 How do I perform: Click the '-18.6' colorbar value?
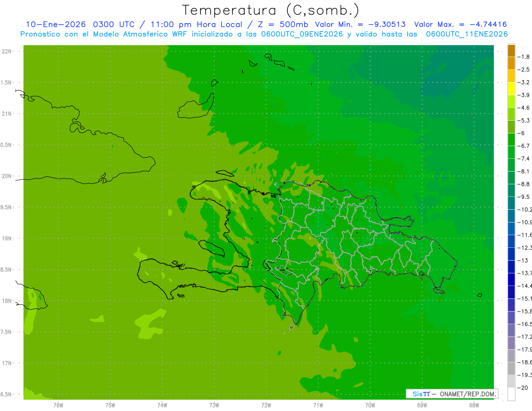[524, 362]
